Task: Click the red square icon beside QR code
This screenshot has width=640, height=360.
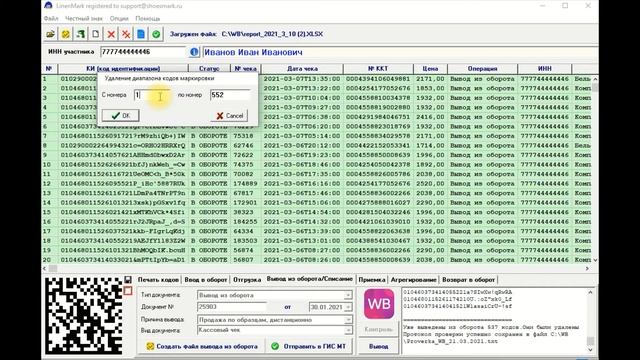Action: [128, 291]
